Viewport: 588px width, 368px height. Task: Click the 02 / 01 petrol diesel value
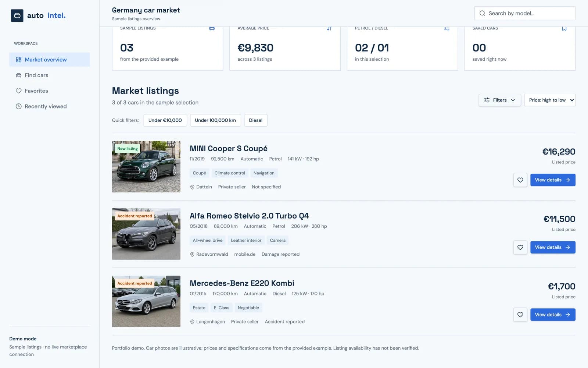click(372, 48)
